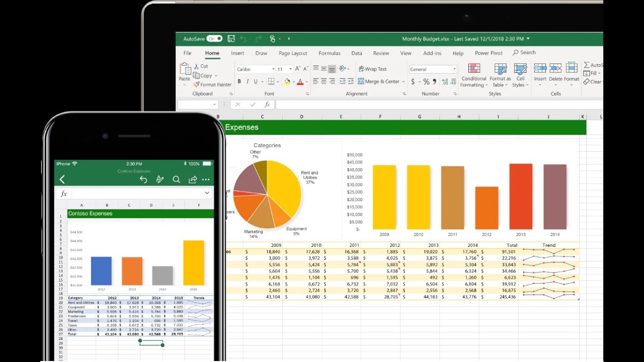Switch to the Formulas tab
This screenshot has height=362, width=644.
[330, 53]
